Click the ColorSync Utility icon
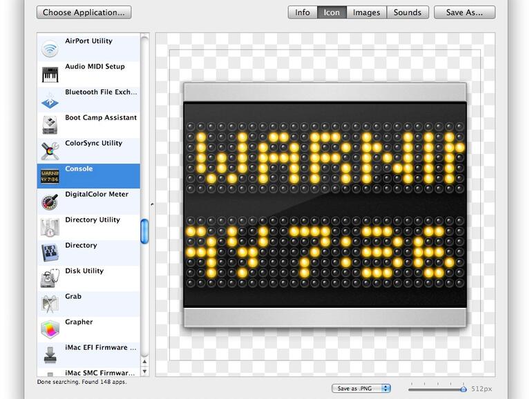This screenshot has height=399, width=532. click(50, 151)
